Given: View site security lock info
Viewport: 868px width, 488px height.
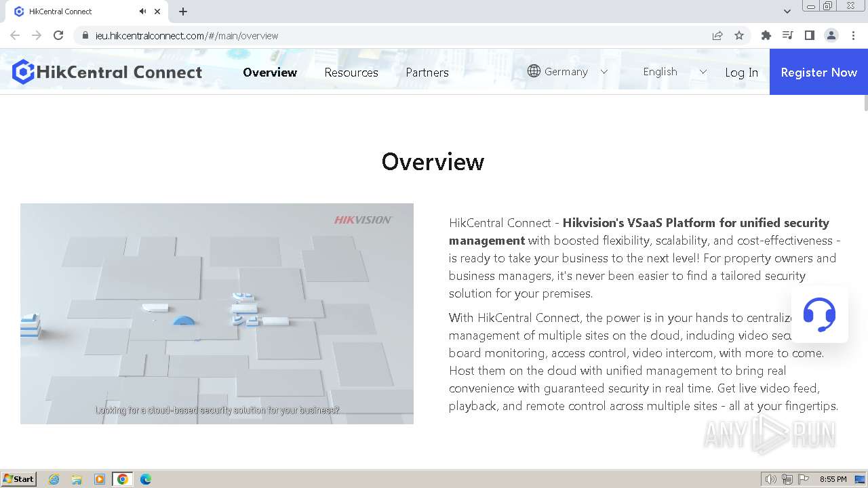Looking at the screenshot, I should click(x=85, y=35).
